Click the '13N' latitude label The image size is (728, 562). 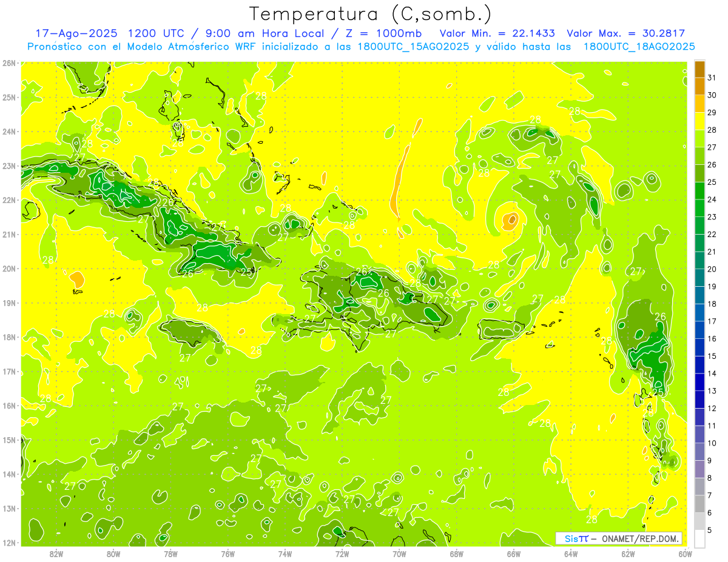(8, 508)
